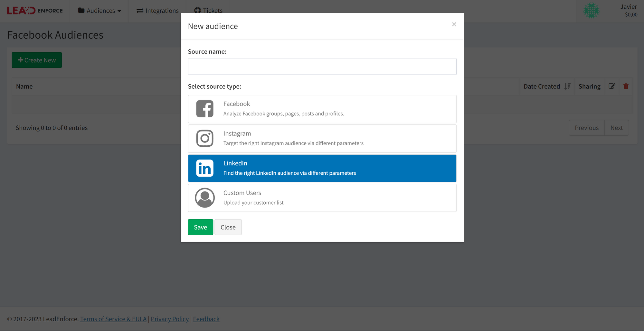Click the $0,00 balance text

pos(631,15)
